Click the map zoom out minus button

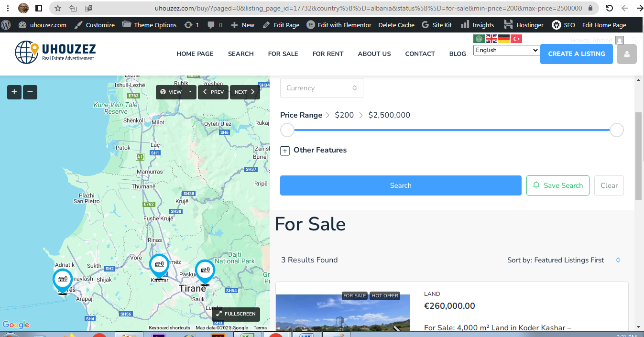pos(30,92)
